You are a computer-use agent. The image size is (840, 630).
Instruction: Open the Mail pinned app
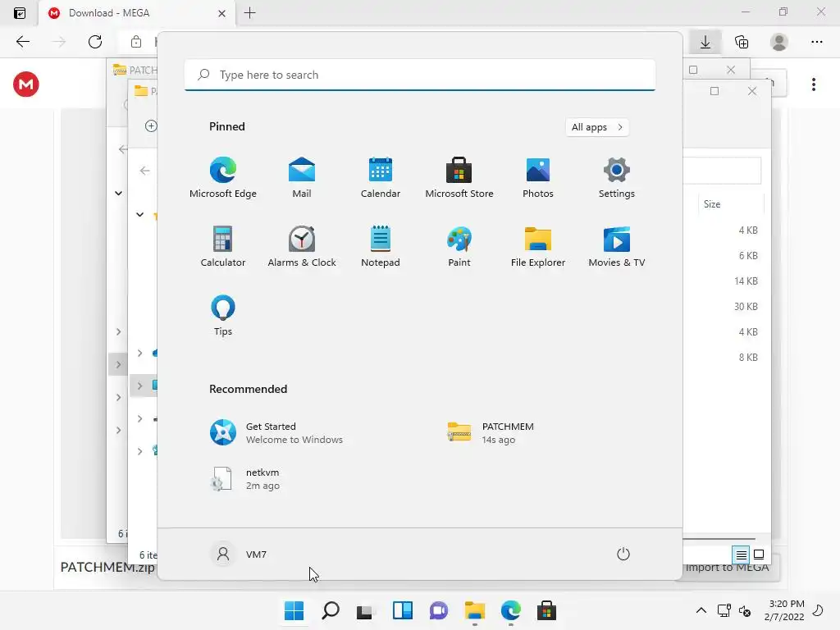[302, 177]
